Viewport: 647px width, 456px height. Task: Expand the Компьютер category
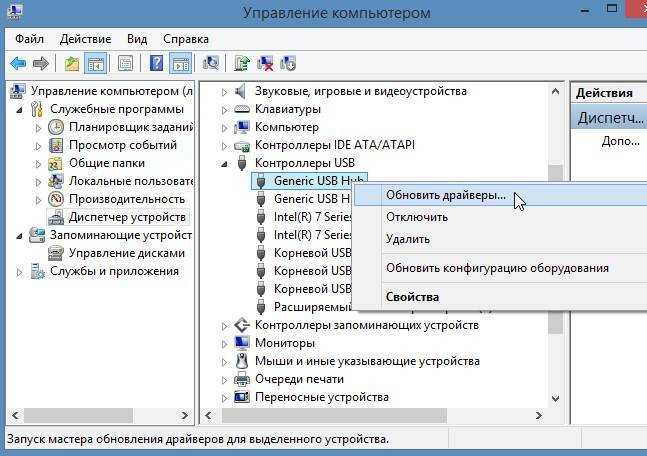[x=224, y=128]
